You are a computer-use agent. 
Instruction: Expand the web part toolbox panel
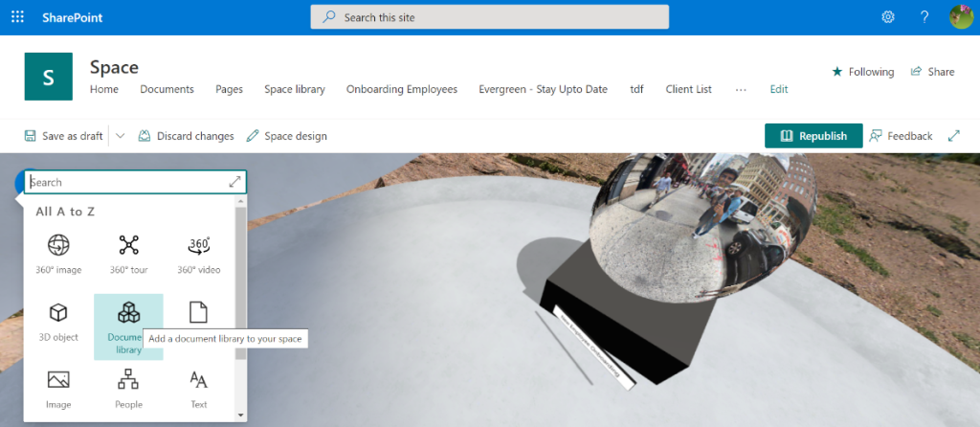tap(235, 182)
